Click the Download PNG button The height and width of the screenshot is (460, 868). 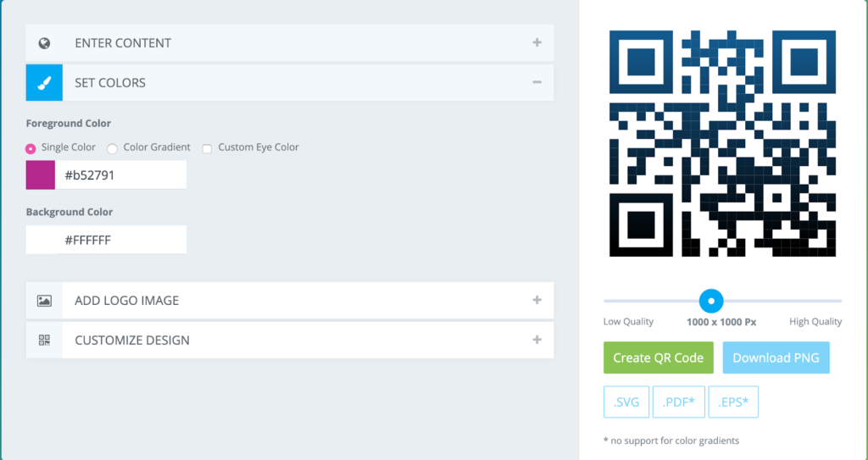pos(776,357)
